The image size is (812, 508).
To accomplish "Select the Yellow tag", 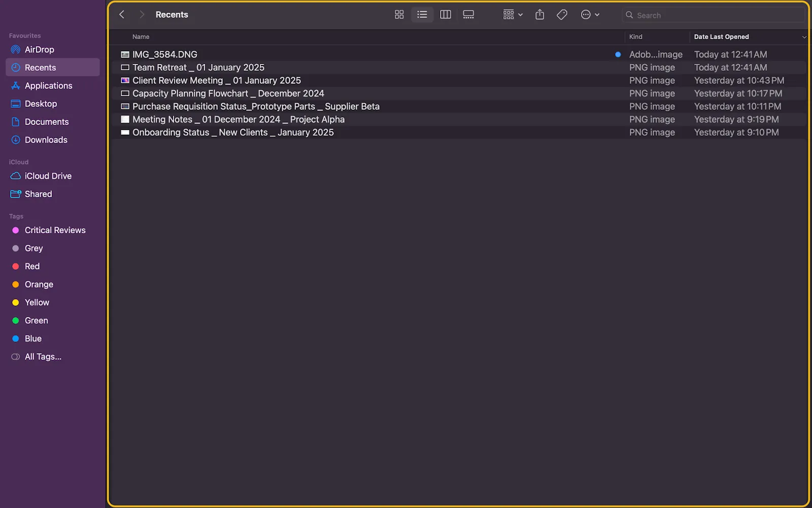I will pyautogui.click(x=53, y=302).
